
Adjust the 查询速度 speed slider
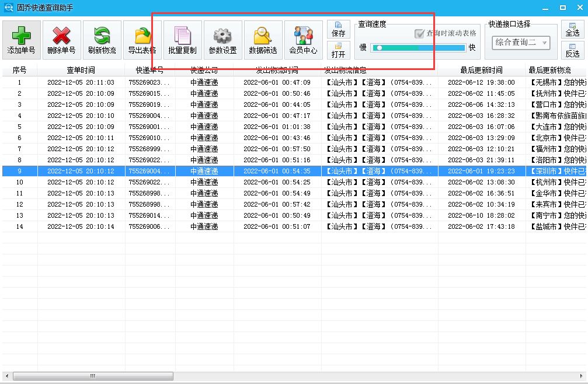pyautogui.click(x=378, y=47)
